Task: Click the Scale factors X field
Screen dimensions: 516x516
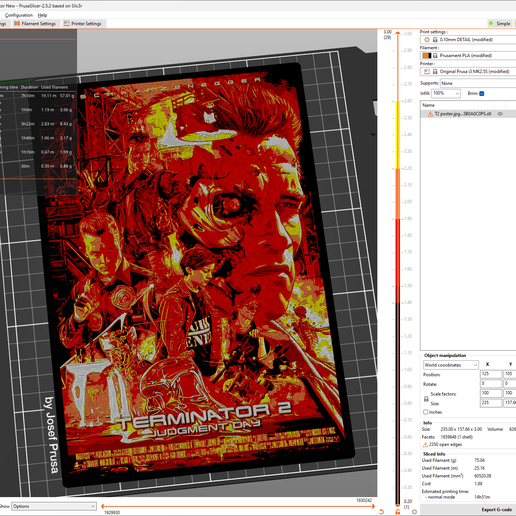Action: tap(491, 393)
